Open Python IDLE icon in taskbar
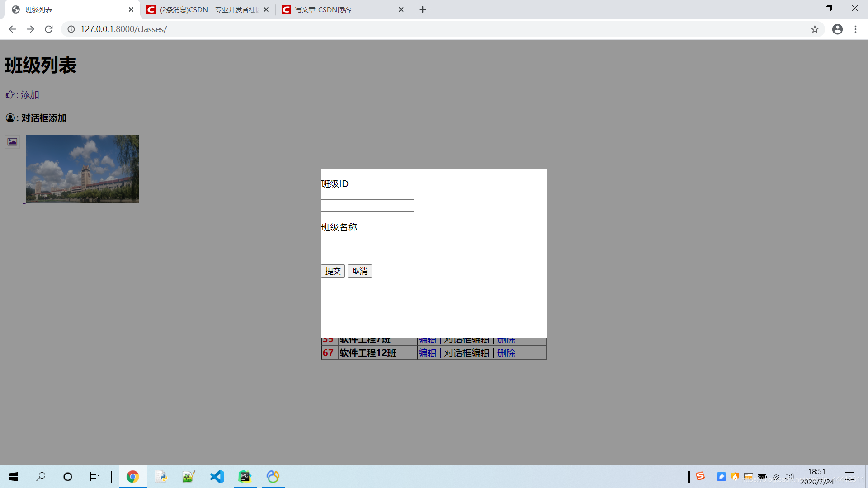This screenshot has width=868, height=488. tap(161, 477)
